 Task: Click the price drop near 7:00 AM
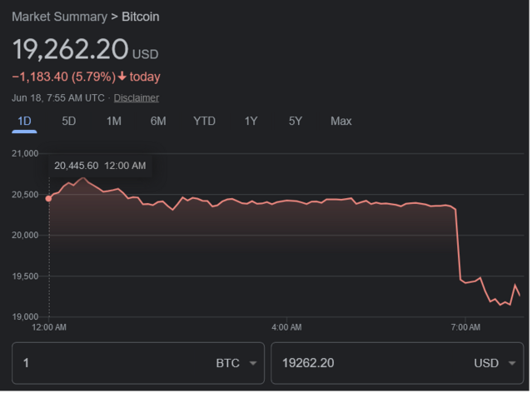459,241
